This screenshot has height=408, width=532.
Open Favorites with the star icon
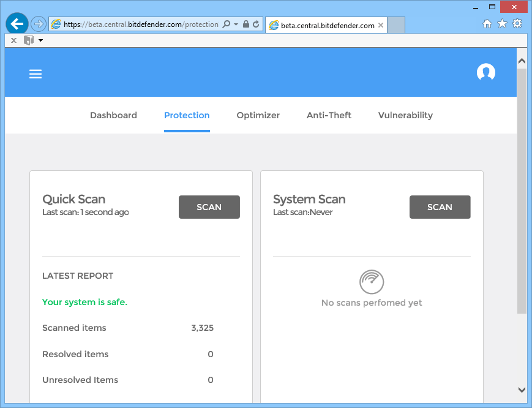pos(502,23)
